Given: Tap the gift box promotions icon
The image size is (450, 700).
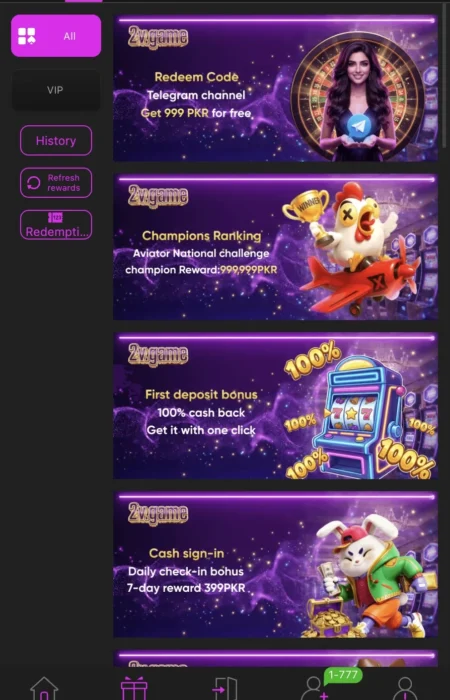Looking at the screenshot, I should click(x=134, y=688).
